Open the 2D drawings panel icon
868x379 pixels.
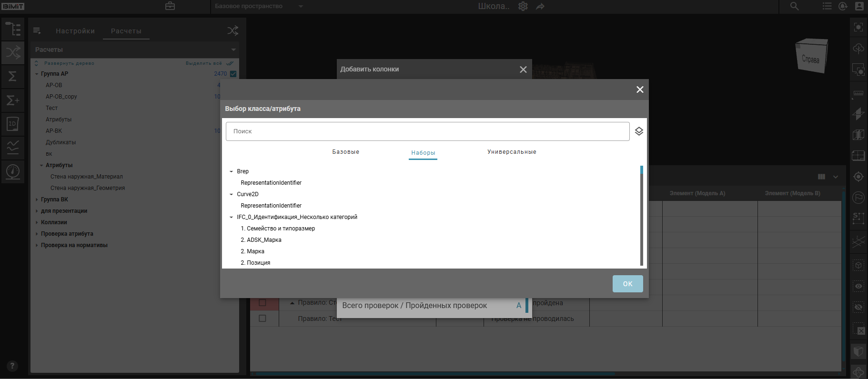click(x=13, y=124)
